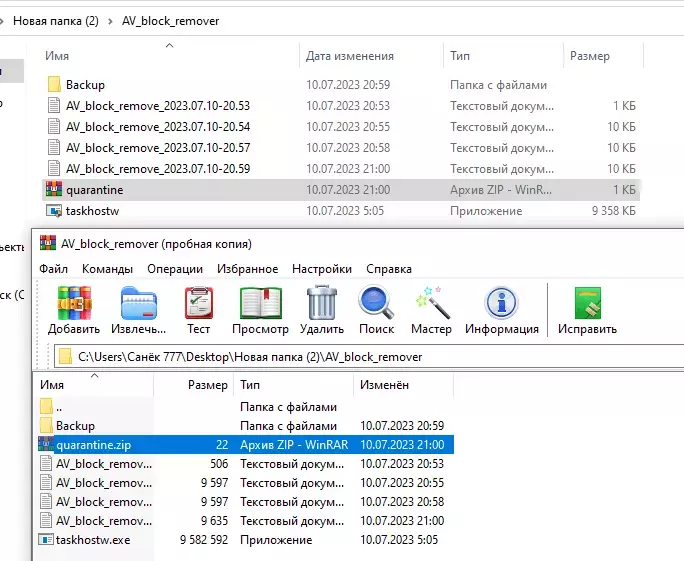
Task: Open the Справка menu
Action: tap(389, 269)
